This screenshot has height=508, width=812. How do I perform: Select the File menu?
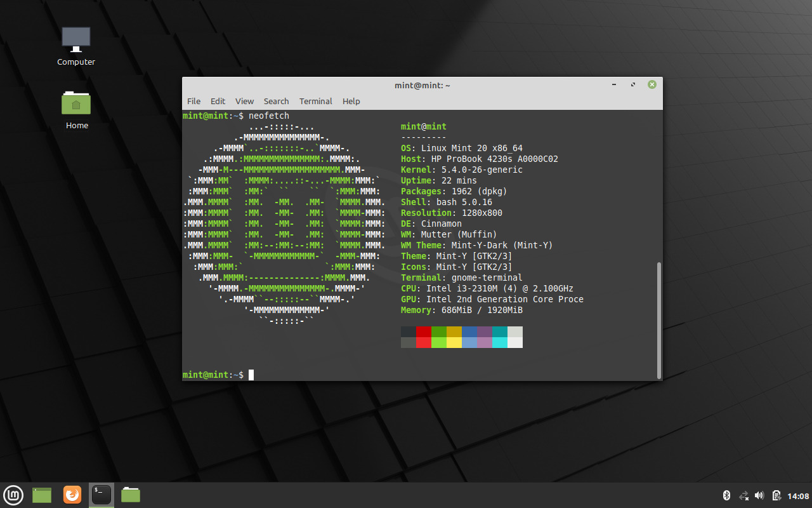point(193,101)
